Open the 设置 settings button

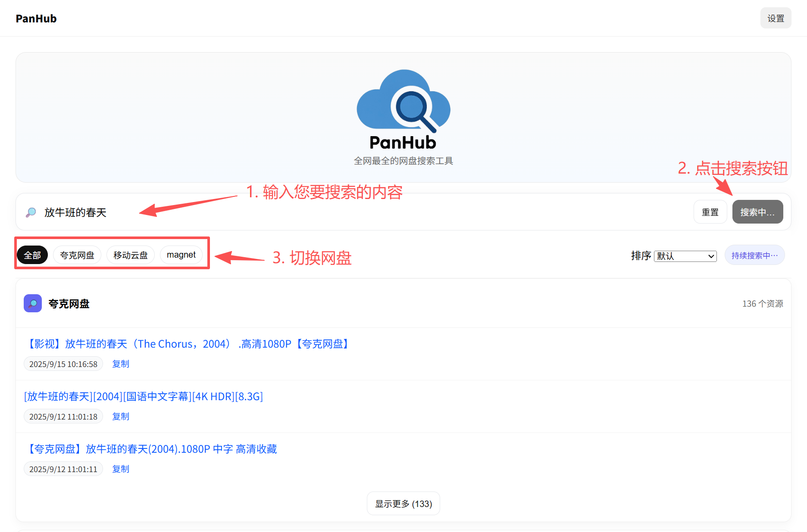(776, 18)
